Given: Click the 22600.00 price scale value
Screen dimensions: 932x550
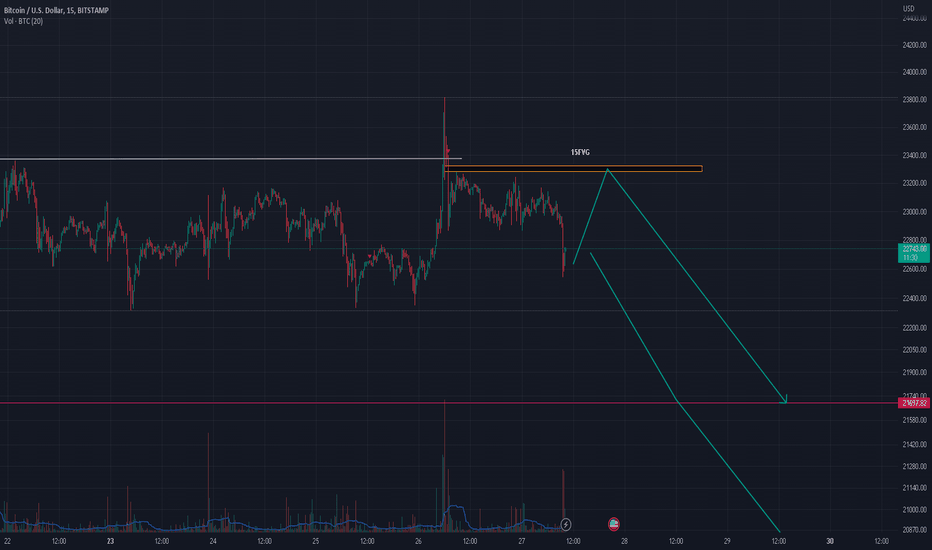Looking at the screenshot, I should (914, 269).
